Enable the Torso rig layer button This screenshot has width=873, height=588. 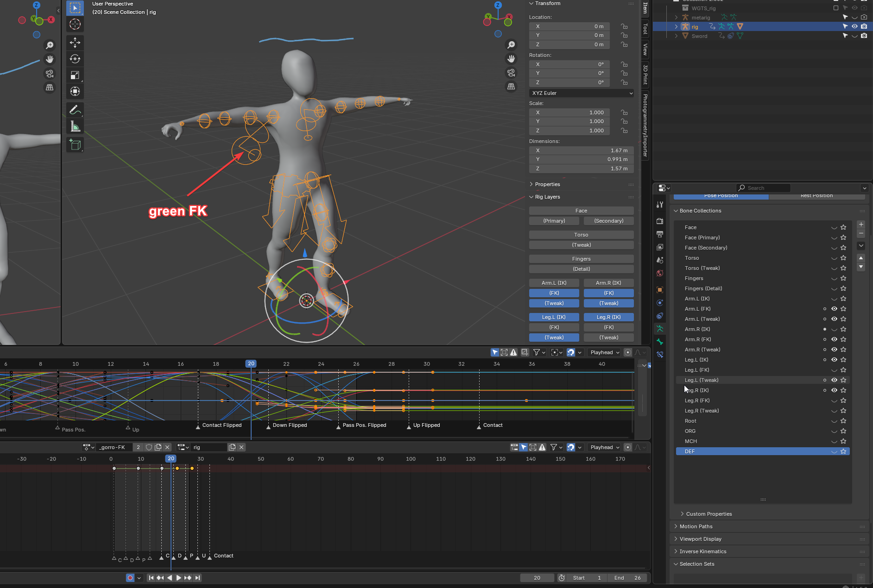pyautogui.click(x=581, y=235)
